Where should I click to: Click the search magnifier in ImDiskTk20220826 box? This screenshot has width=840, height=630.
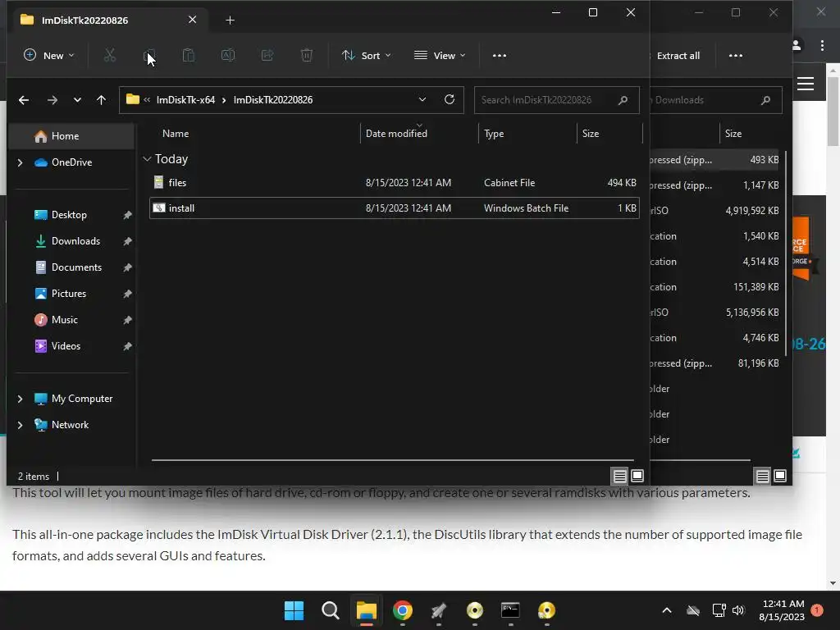[x=623, y=100]
